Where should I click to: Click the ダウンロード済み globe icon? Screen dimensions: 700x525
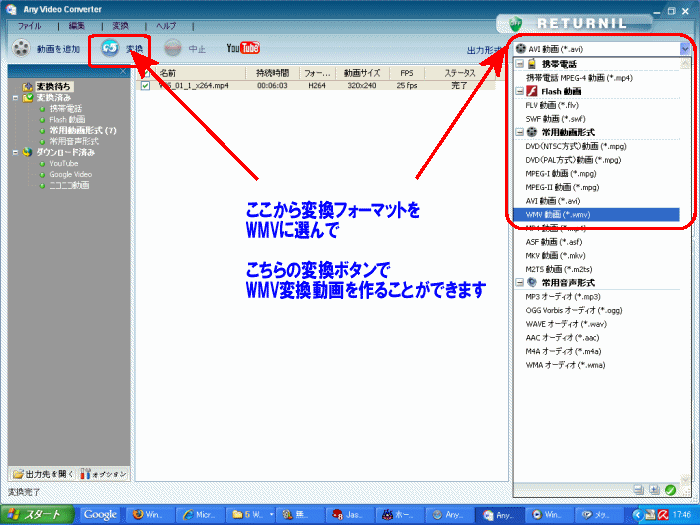click(28, 152)
